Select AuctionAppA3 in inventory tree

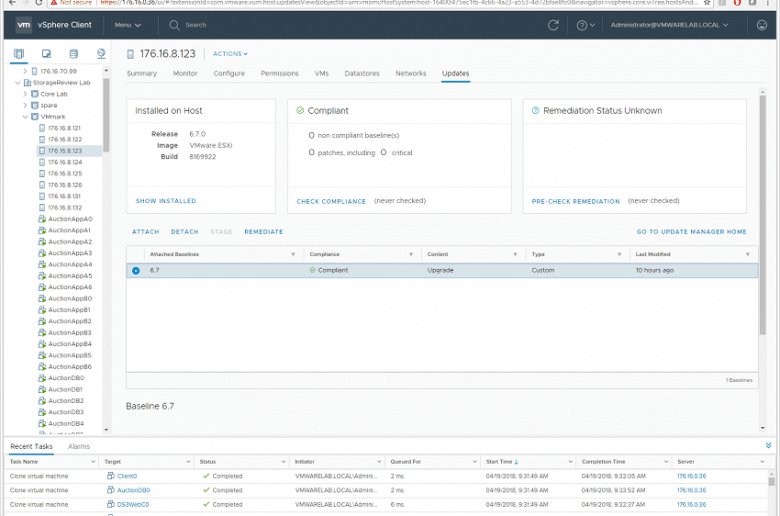click(x=70, y=253)
